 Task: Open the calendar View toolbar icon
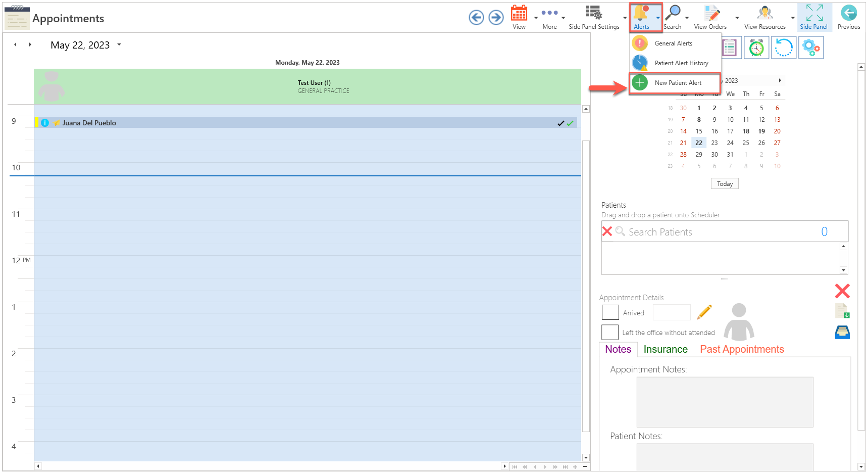tap(519, 13)
